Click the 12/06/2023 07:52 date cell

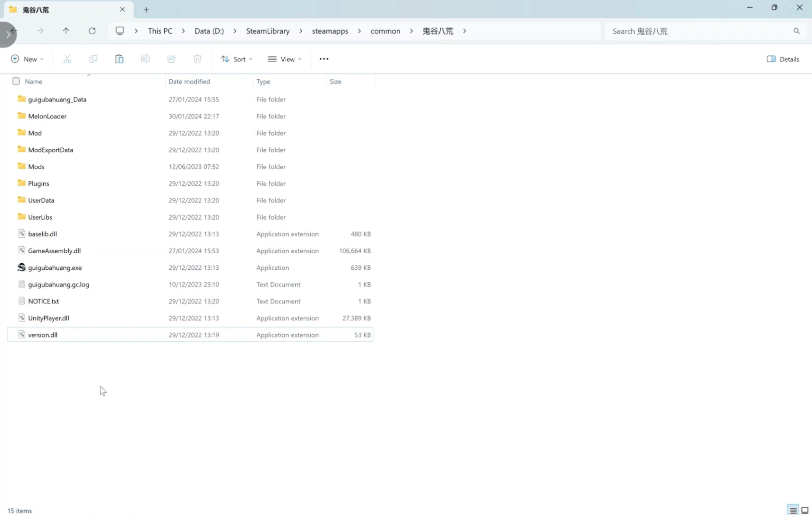(194, 167)
